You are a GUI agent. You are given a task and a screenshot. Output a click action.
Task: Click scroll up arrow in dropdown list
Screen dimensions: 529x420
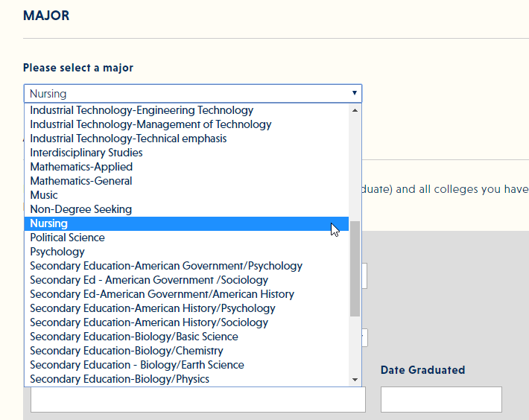pyautogui.click(x=355, y=110)
